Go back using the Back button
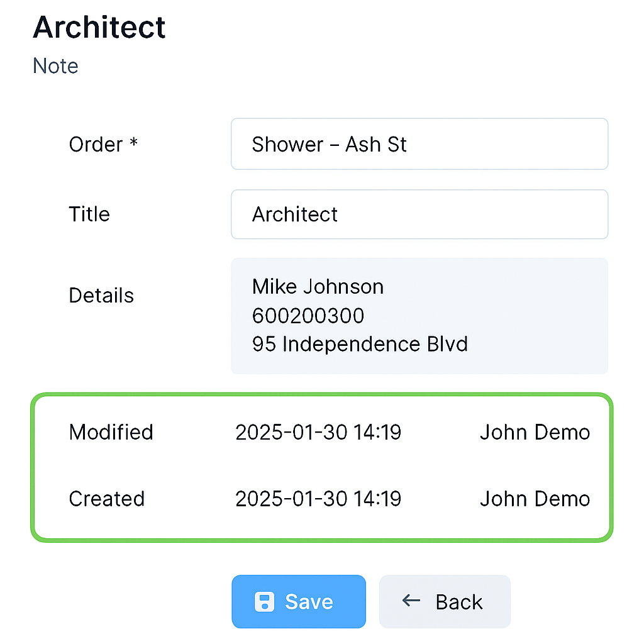The image size is (644, 644). 445,601
